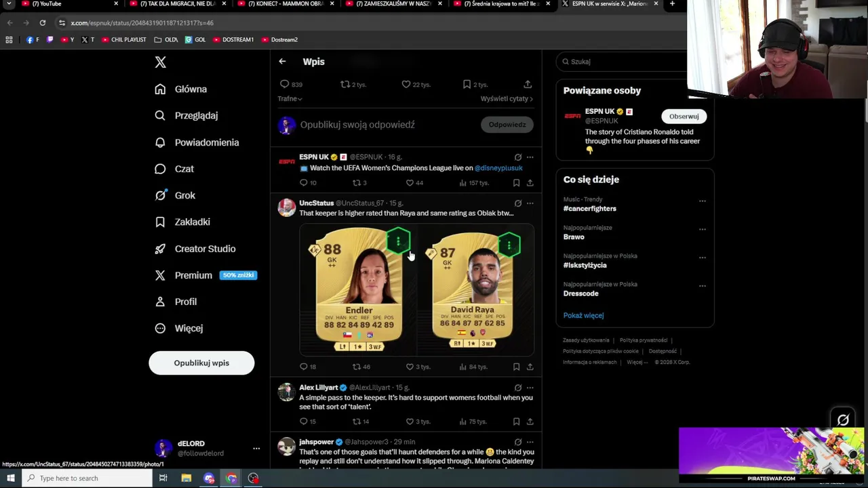Repost the ESPN UK reply with 3 reposts
The width and height of the screenshot is (868, 488).
point(359,183)
